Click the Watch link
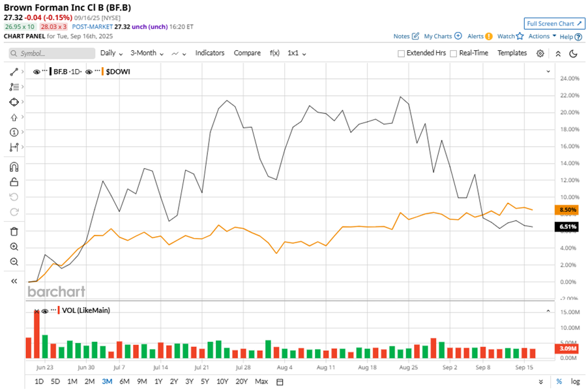The width and height of the screenshot is (588, 392). [x=506, y=37]
